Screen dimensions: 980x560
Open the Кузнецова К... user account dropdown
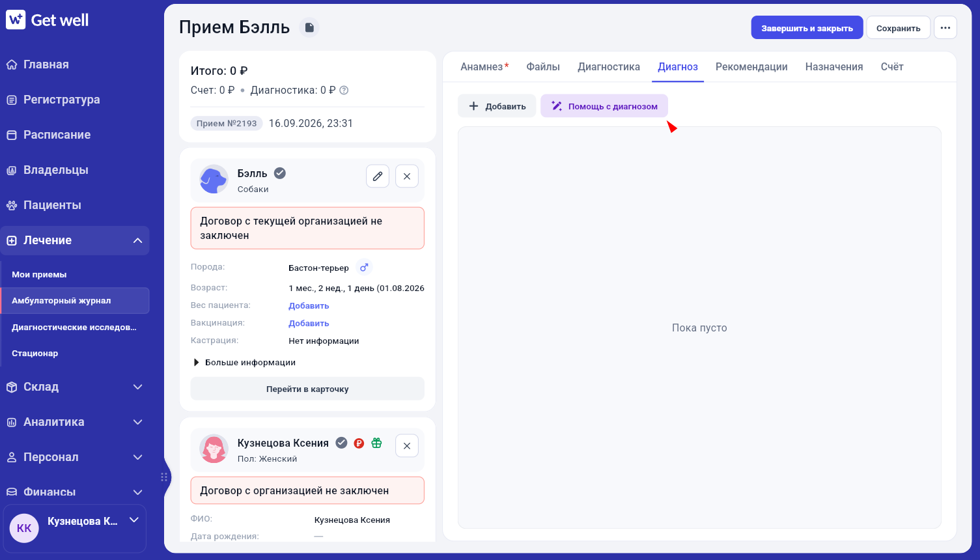(75, 528)
